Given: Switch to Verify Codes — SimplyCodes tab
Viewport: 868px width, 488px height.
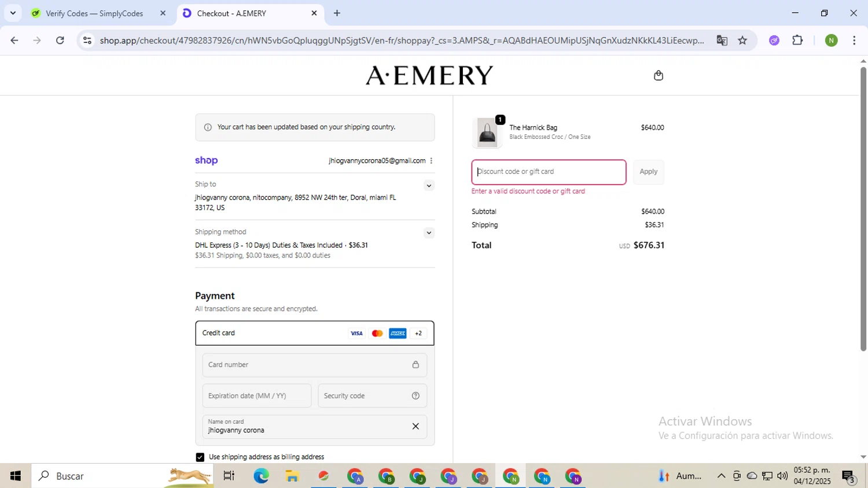Looking at the screenshot, I should point(94,13).
